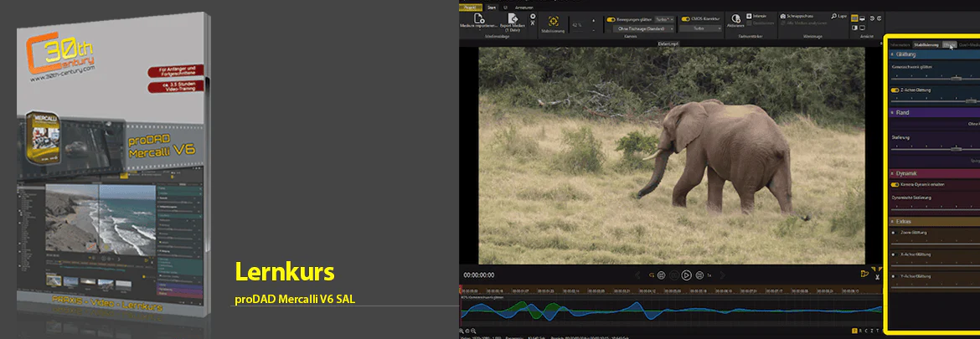Click the left chevron in playback bar
Screen dimensions: 980x339
tap(637, 275)
